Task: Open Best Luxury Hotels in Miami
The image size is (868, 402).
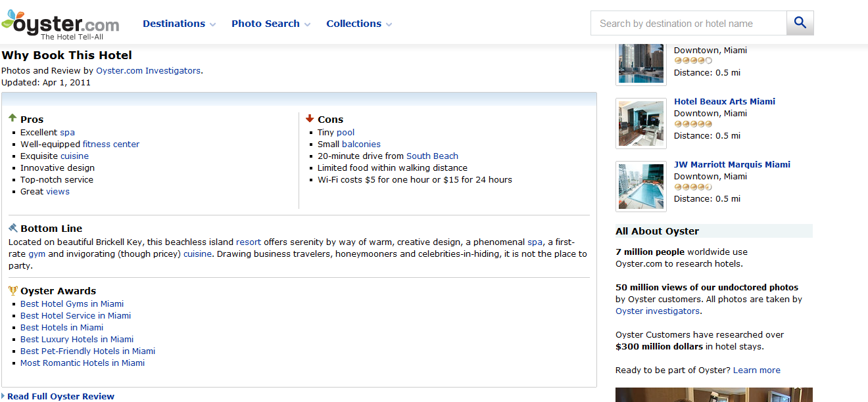Action: point(77,339)
